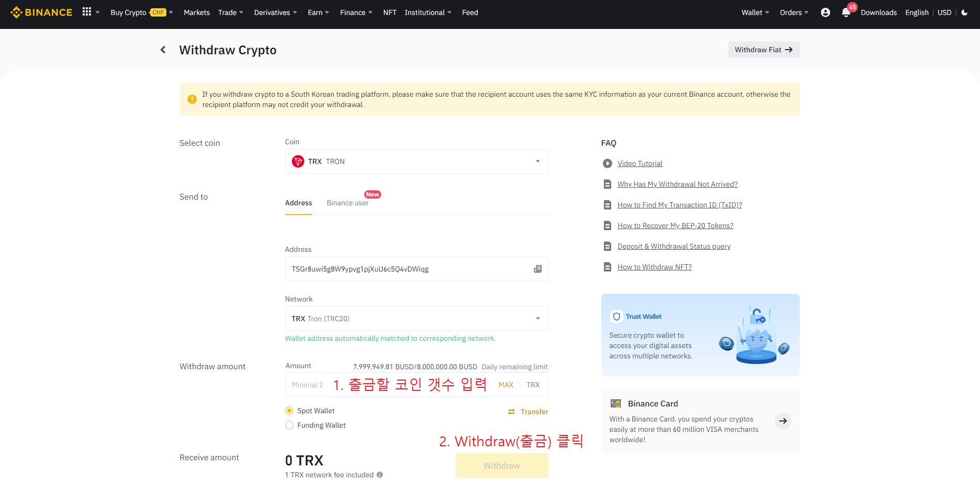980x483 pixels.
Task: Open the NFT page
Action: (390, 12)
